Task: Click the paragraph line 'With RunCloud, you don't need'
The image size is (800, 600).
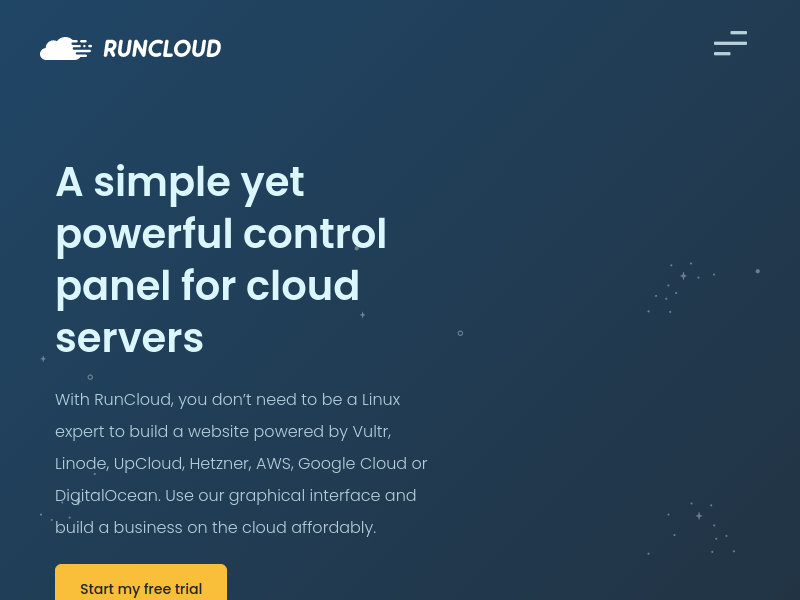Action: coord(228,399)
